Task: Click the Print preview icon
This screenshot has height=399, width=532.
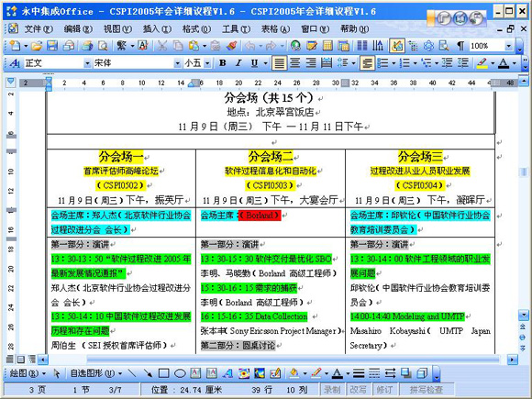Action: tap(103, 46)
